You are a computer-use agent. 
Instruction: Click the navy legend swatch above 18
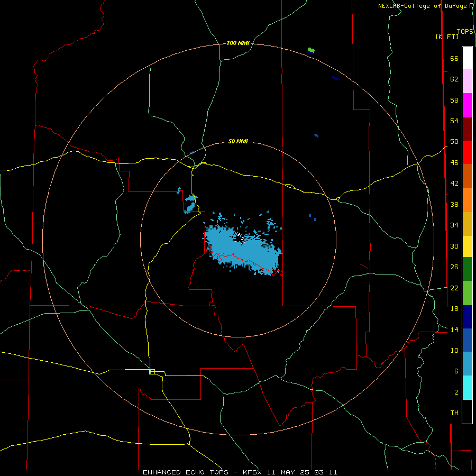tap(467, 317)
